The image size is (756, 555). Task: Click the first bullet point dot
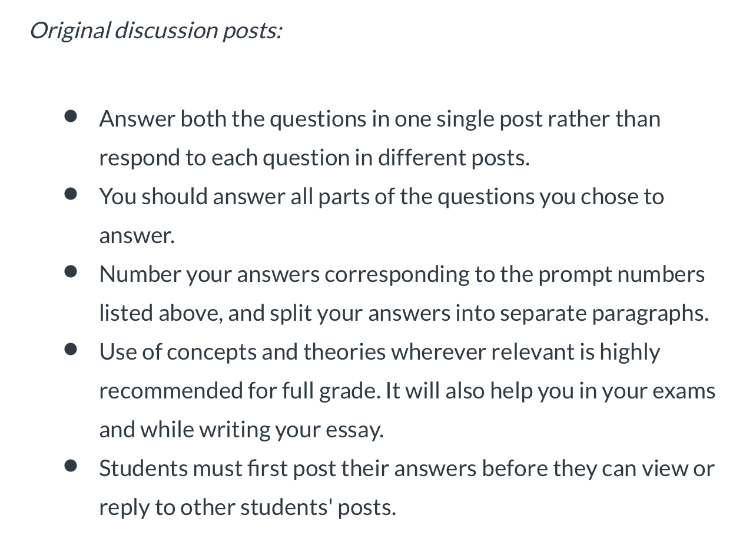click(x=71, y=116)
